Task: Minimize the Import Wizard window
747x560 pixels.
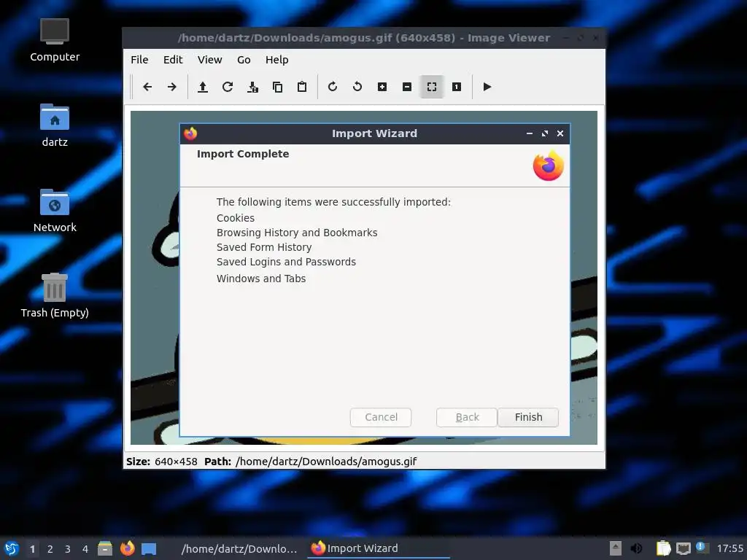Action: [530, 133]
